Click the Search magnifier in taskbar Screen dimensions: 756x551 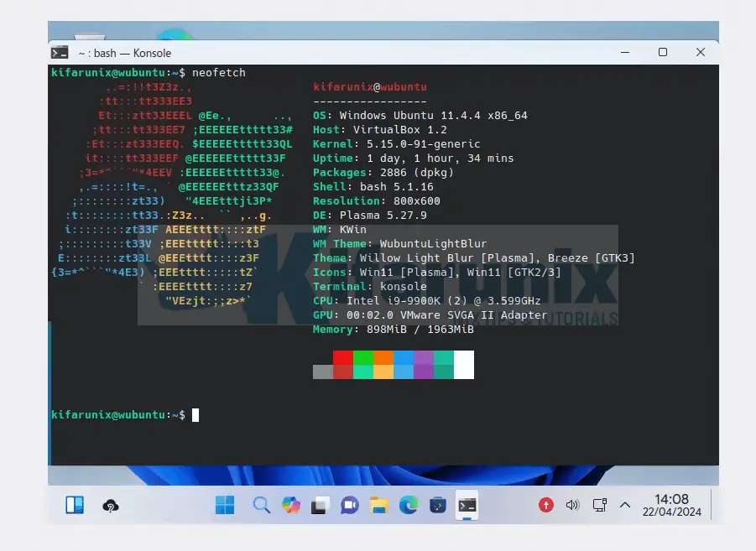(261, 505)
